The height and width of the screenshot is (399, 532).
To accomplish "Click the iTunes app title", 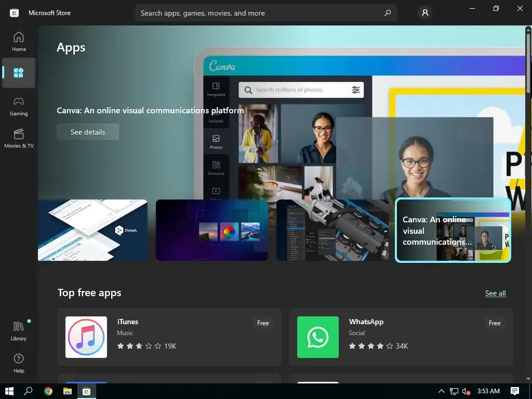I will [x=128, y=322].
